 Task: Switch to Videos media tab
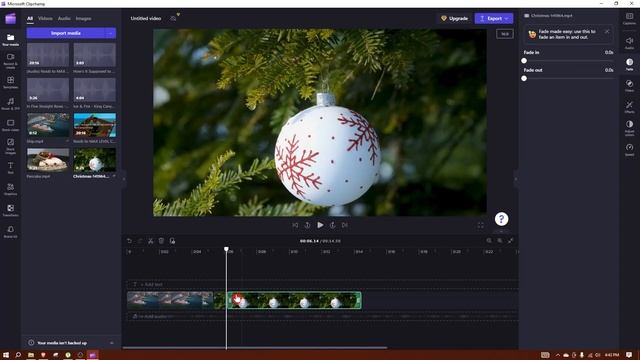[x=45, y=18]
